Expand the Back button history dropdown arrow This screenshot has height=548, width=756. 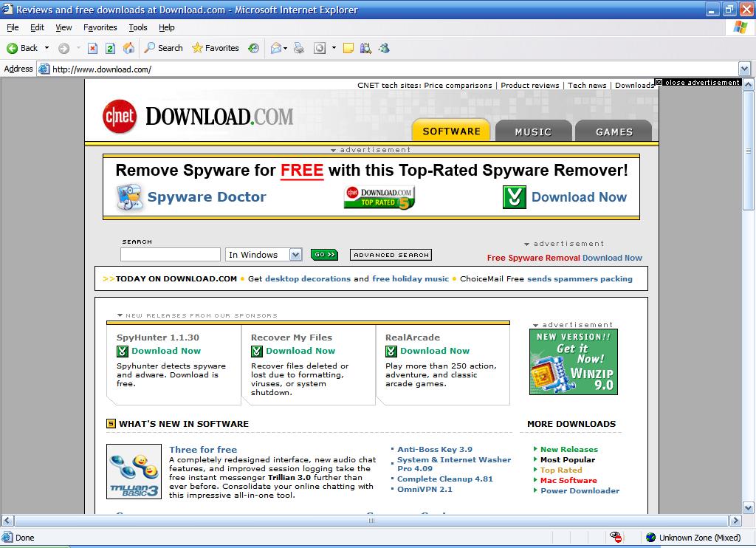coord(47,48)
